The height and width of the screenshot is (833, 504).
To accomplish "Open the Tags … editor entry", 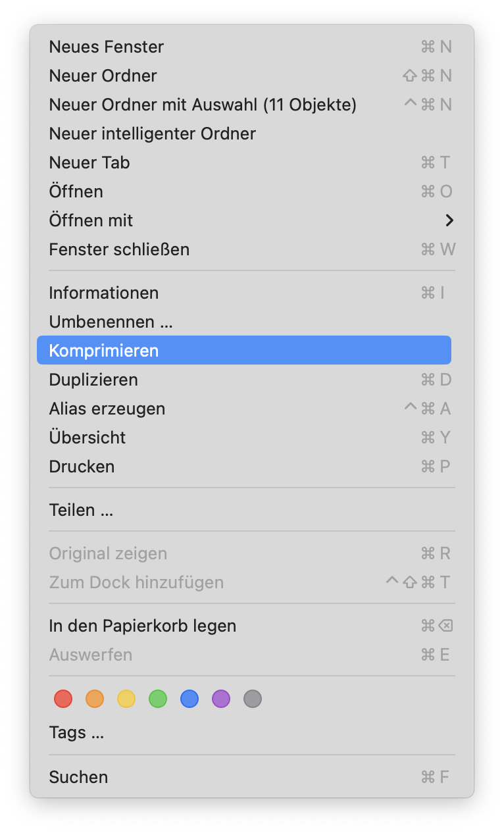I will [76, 732].
